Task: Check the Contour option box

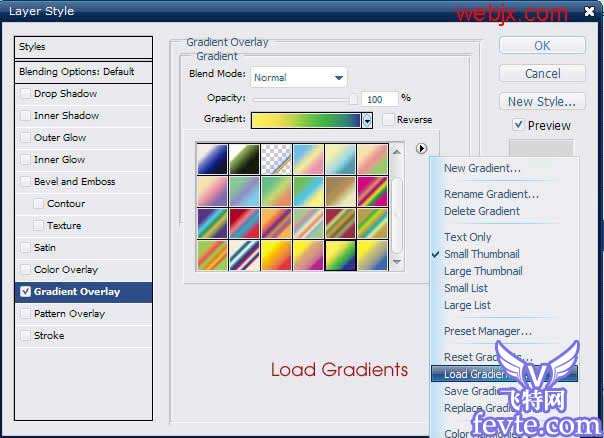Action: [39, 203]
